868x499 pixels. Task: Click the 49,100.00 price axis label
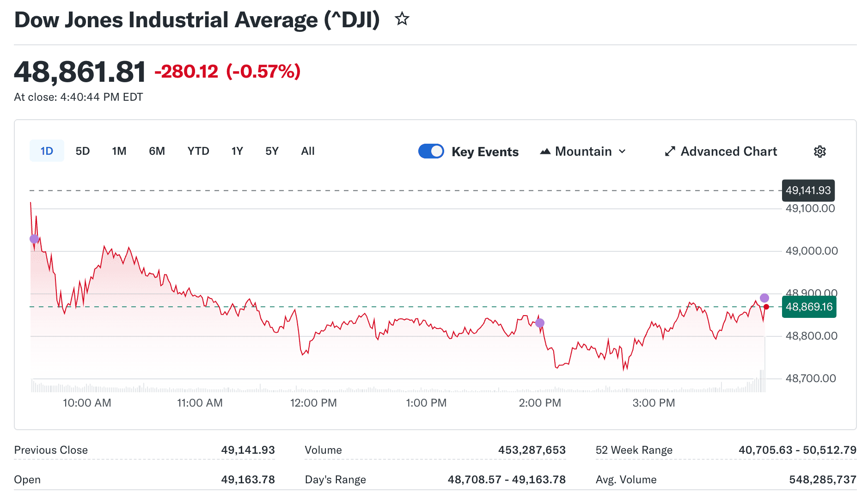point(810,208)
